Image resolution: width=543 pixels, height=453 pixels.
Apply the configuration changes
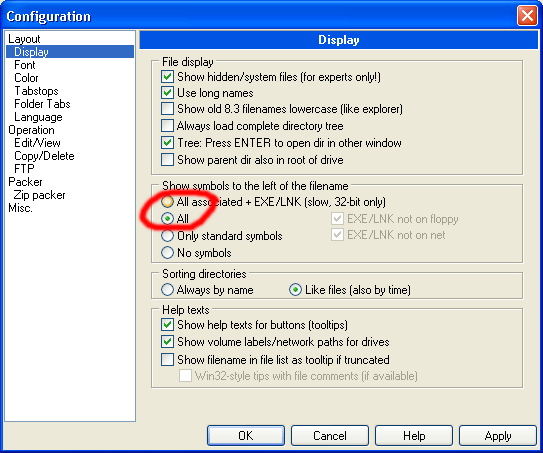pyautogui.click(x=498, y=435)
